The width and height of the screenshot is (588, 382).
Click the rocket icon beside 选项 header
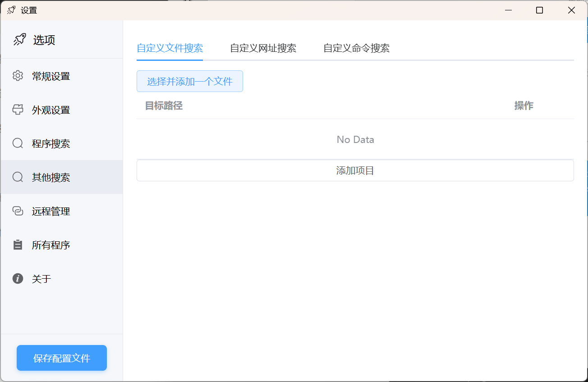click(19, 40)
